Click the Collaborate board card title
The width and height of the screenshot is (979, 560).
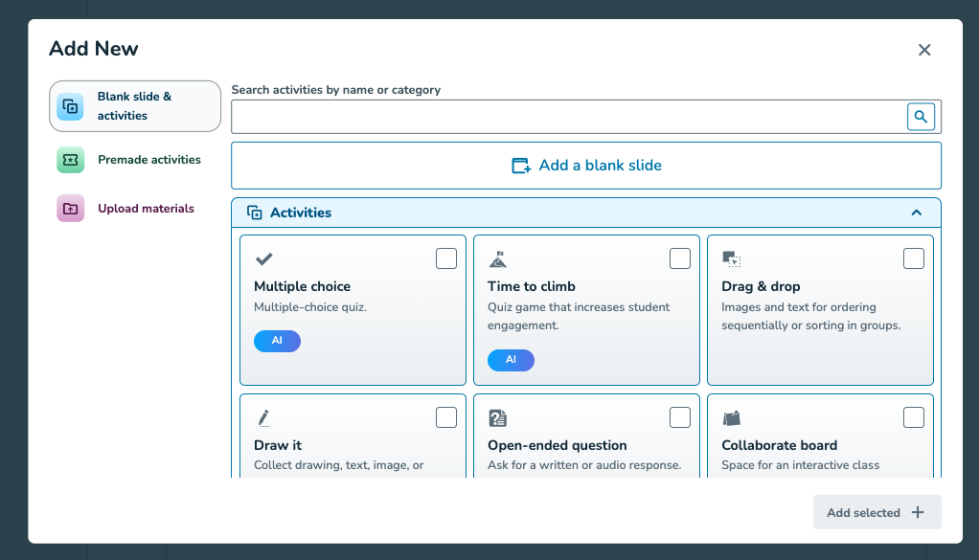pyautogui.click(x=779, y=445)
